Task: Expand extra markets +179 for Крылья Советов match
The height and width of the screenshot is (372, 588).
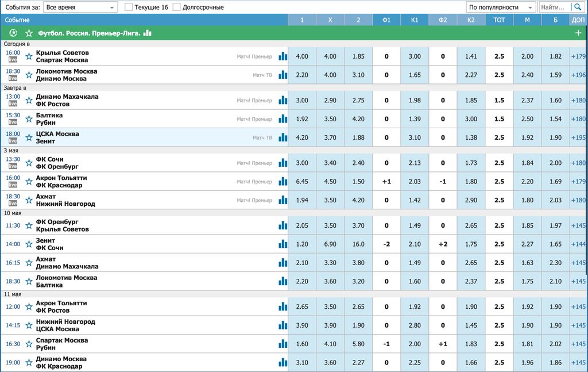Action: (x=578, y=56)
